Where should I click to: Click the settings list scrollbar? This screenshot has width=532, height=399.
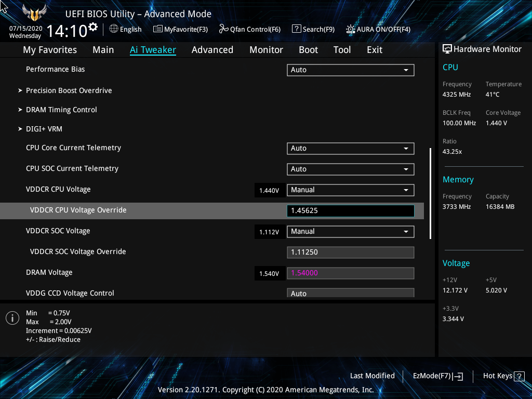[x=431, y=193]
